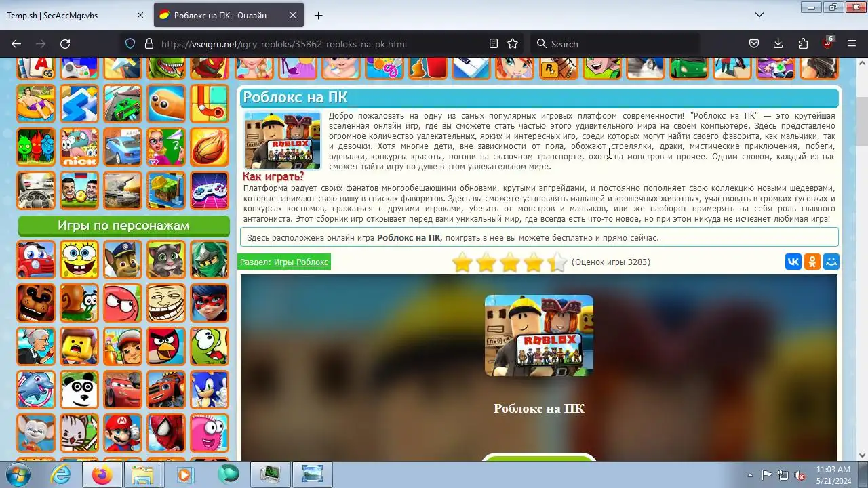
Task: Open the Downloads panel
Action: click(778, 43)
